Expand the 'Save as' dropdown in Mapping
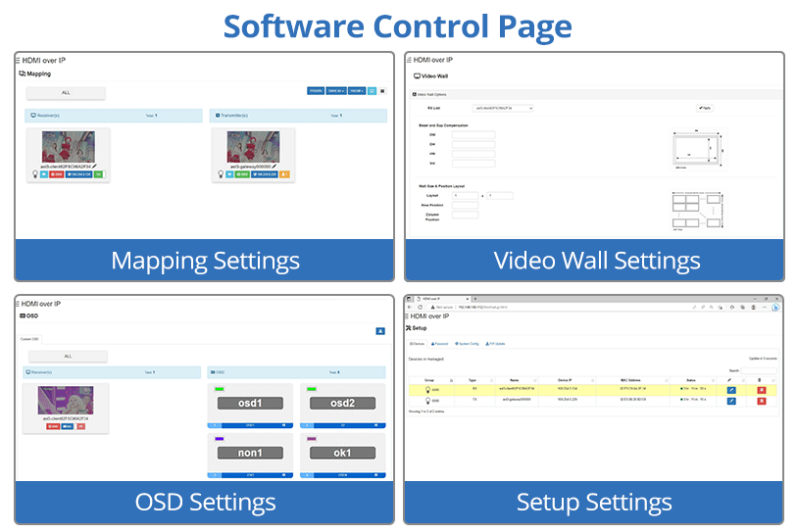This screenshot has width=797, height=532. click(335, 91)
